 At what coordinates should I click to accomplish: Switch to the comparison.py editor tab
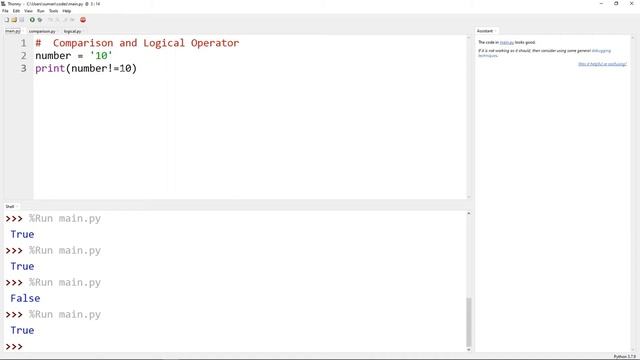coord(42,31)
